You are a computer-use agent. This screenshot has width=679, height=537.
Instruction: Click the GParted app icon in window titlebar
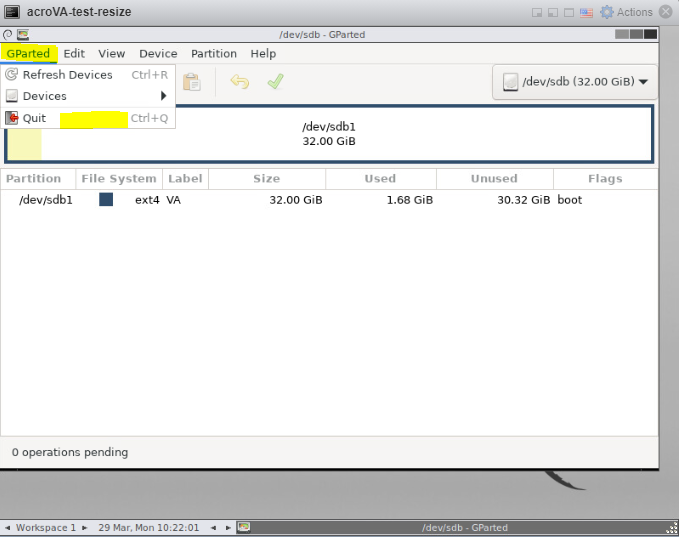[x=23, y=35]
